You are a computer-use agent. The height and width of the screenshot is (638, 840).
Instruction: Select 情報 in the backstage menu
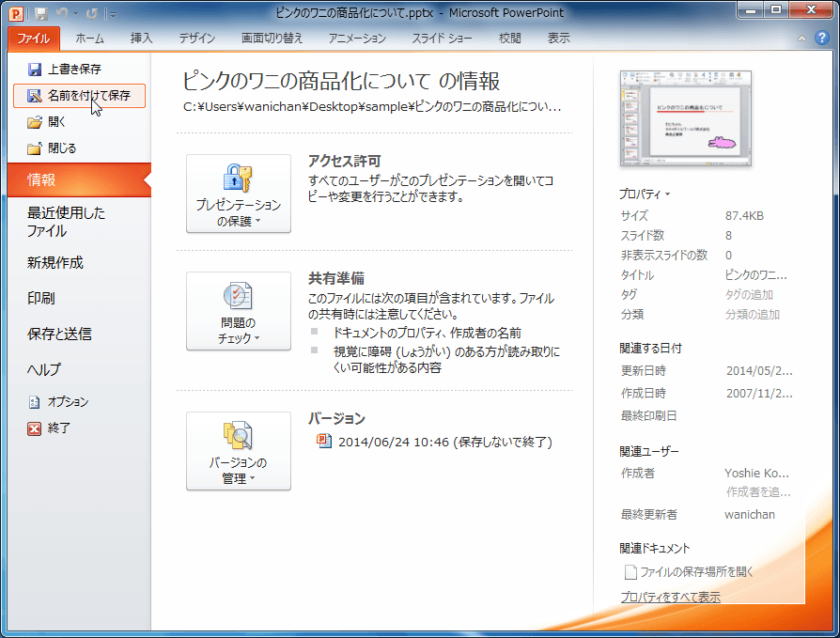coord(79,180)
